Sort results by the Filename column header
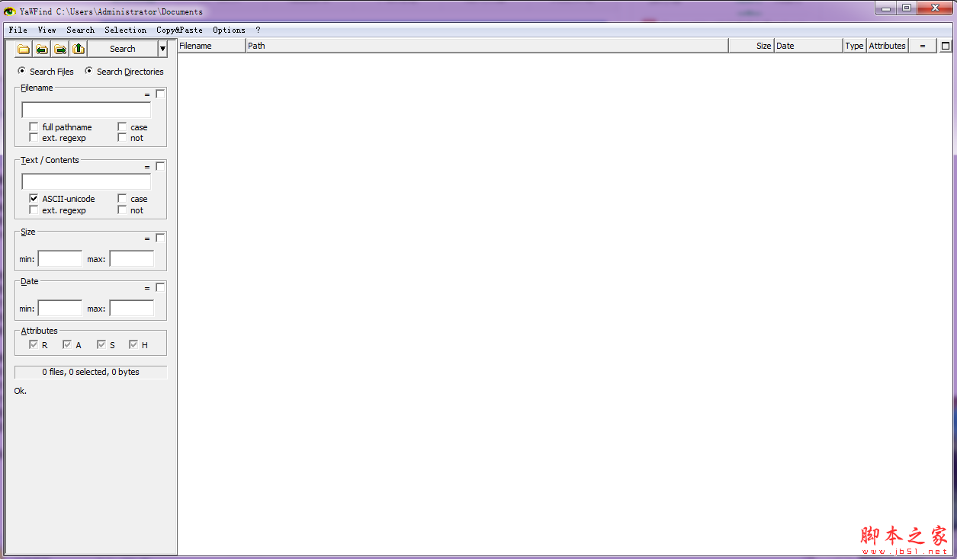 [211, 46]
